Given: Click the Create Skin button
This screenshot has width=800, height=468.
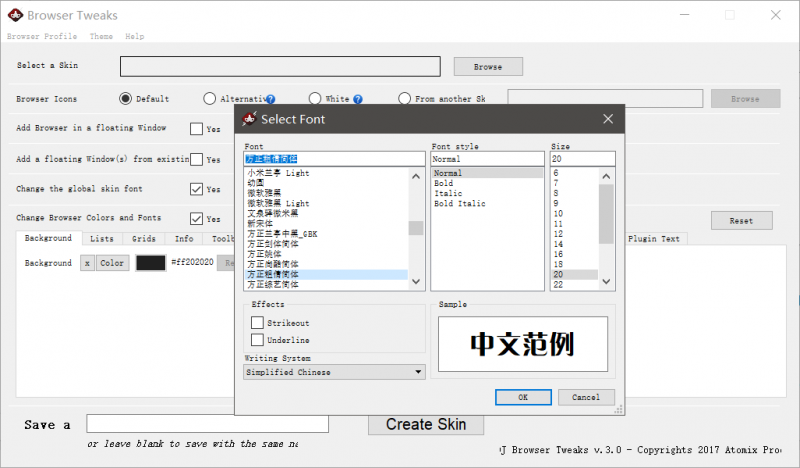Looking at the screenshot, I should tap(426, 424).
